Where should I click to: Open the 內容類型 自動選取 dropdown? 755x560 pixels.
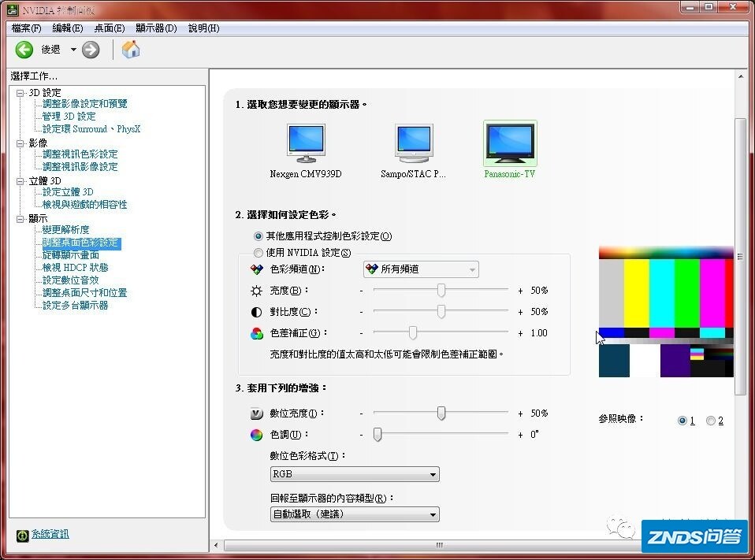pos(355,514)
